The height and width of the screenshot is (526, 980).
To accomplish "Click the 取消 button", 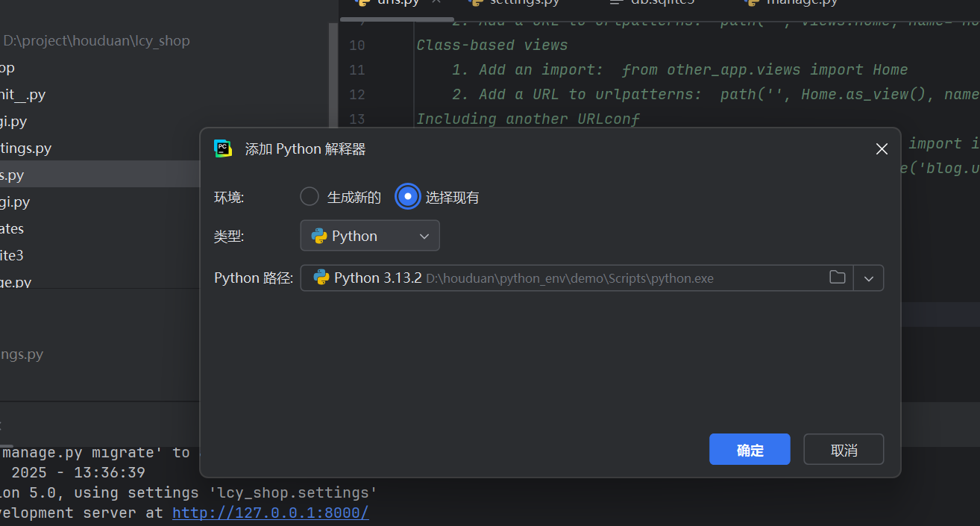I will [844, 449].
